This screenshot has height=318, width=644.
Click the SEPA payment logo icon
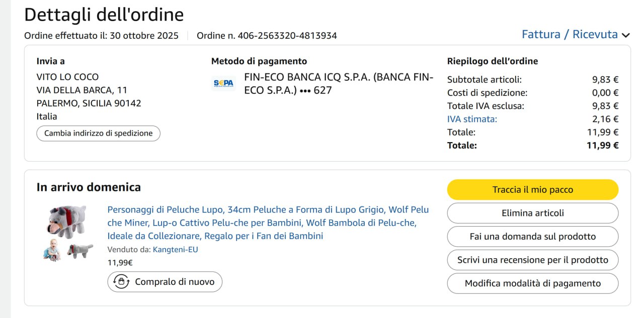224,83
